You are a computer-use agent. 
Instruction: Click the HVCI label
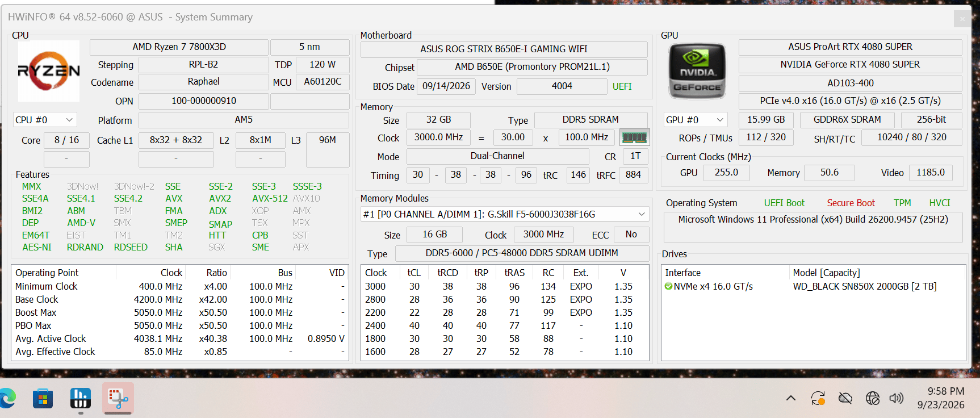pos(940,203)
